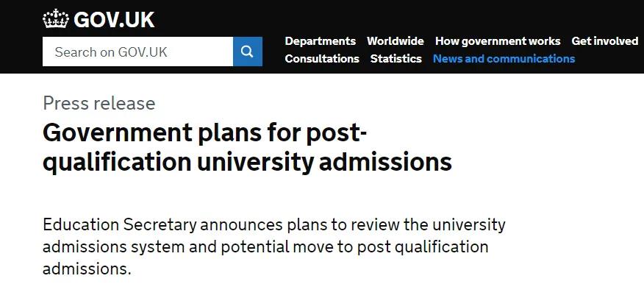This screenshot has height=298, width=644.
Task: Click summary line starting admissions system
Action: click(x=265, y=246)
